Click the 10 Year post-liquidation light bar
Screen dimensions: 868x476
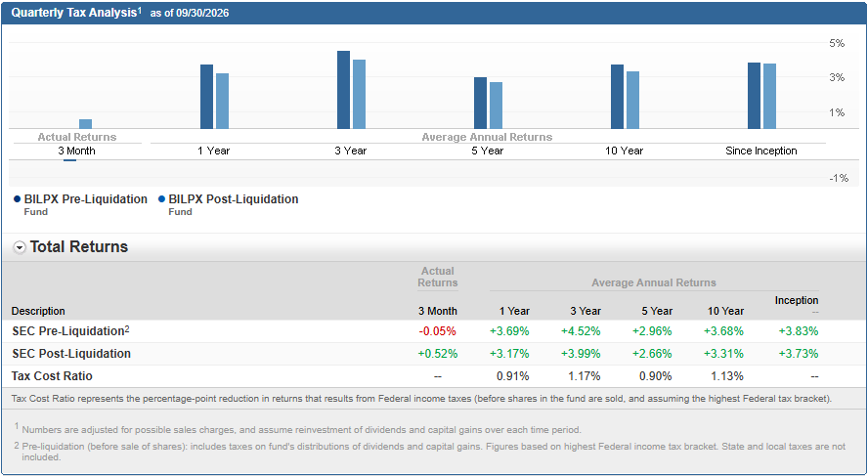[632, 100]
